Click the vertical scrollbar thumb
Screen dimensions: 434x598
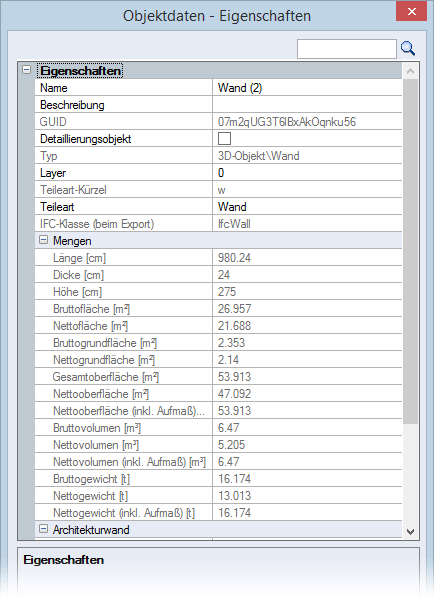point(410,251)
